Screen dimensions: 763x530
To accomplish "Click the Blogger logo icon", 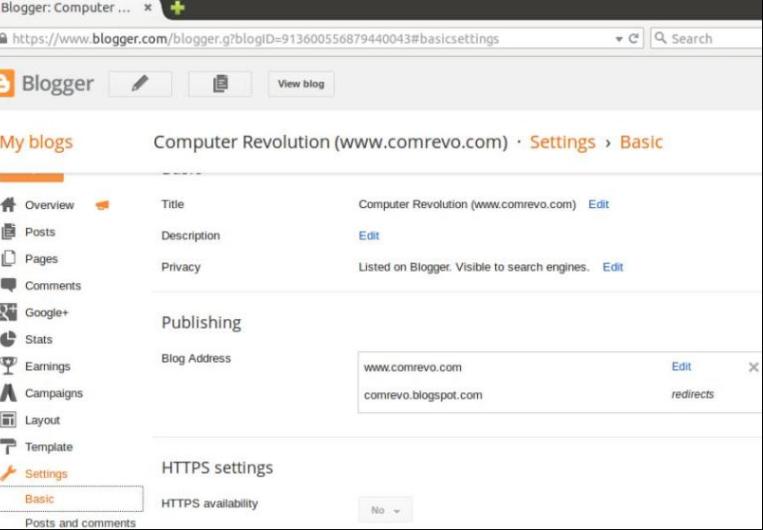I will click(6, 84).
